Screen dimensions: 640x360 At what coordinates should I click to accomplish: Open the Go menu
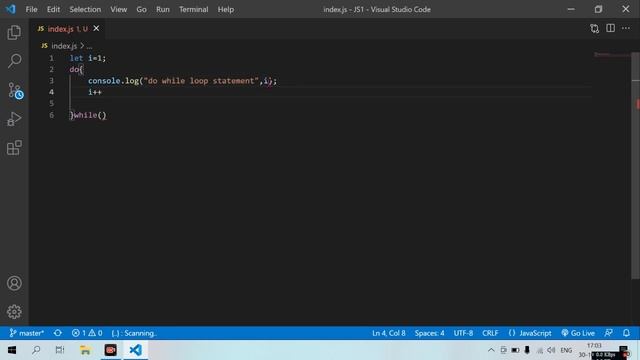click(141, 9)
